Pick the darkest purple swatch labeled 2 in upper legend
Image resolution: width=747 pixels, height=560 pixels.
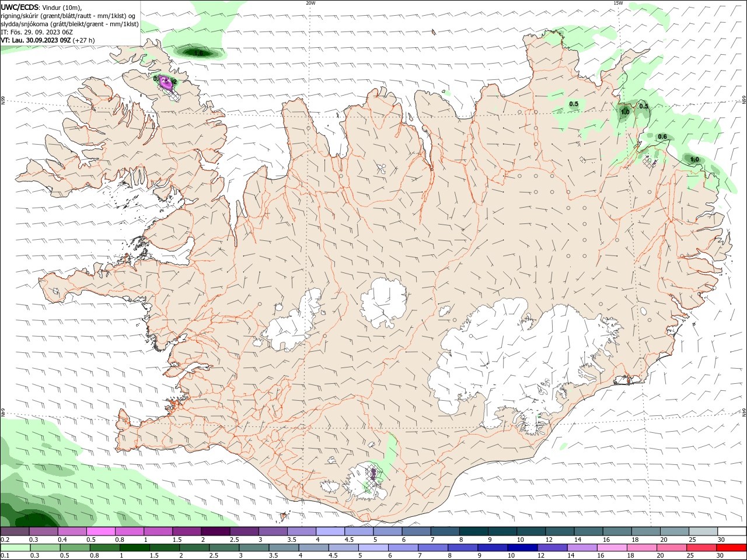[215, 531]
